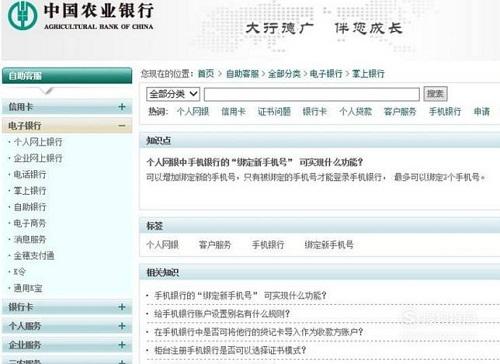This screenshot has height=364, width=500.
Task: Click the knowledge title 个人网银中手机银行的“绑定新手机号”
Action: (x=254, y=162)
